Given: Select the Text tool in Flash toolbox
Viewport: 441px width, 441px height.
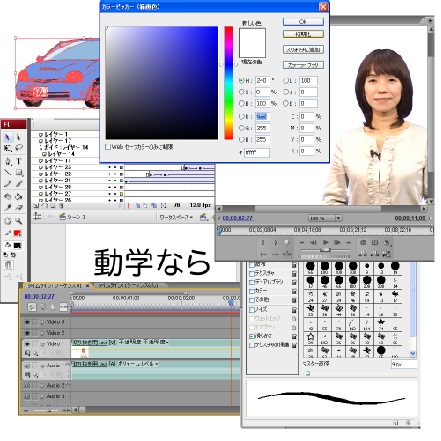Looking at the screenshot, I should coord(19,161).
